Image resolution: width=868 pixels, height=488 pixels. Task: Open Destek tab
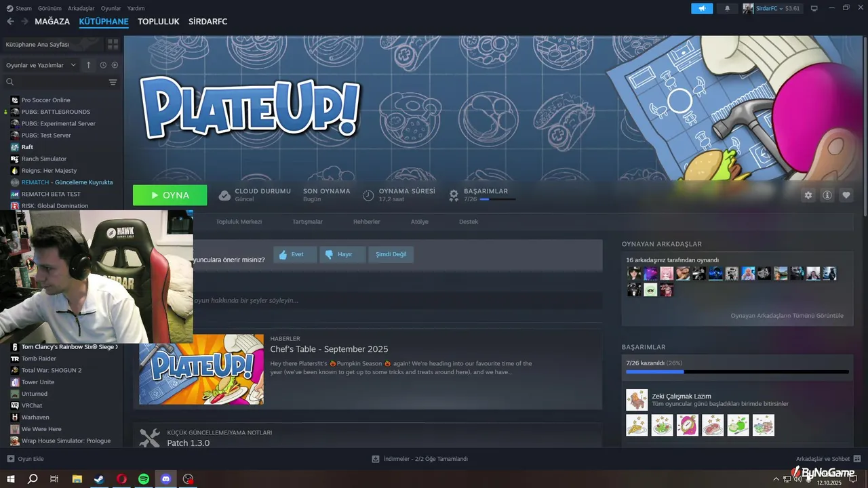tap(469, 222)
